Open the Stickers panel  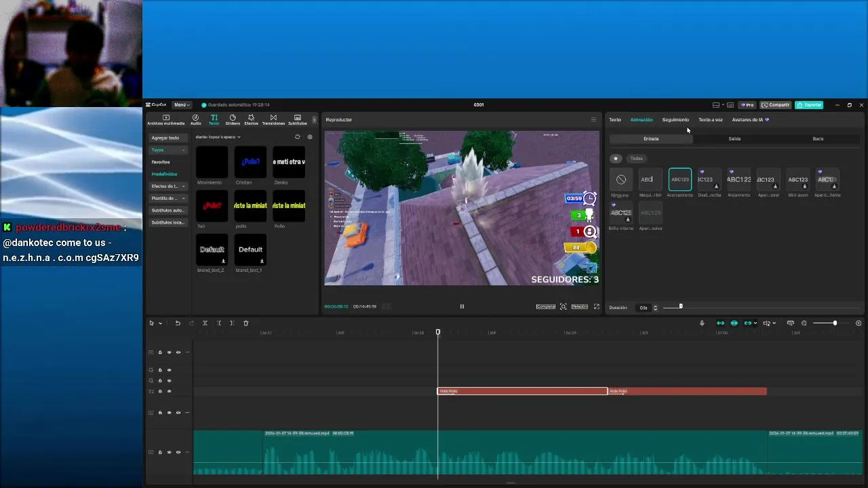(x=233, y=120)
